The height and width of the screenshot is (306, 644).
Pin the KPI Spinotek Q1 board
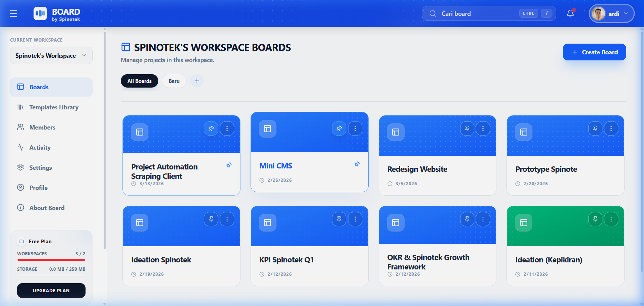point(339,219)
